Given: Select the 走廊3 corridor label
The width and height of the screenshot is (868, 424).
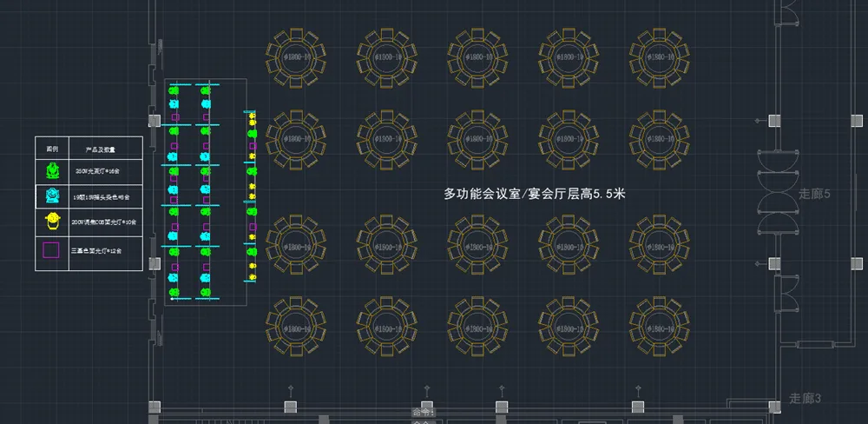Looking at the screenshot, I should 805,399.
